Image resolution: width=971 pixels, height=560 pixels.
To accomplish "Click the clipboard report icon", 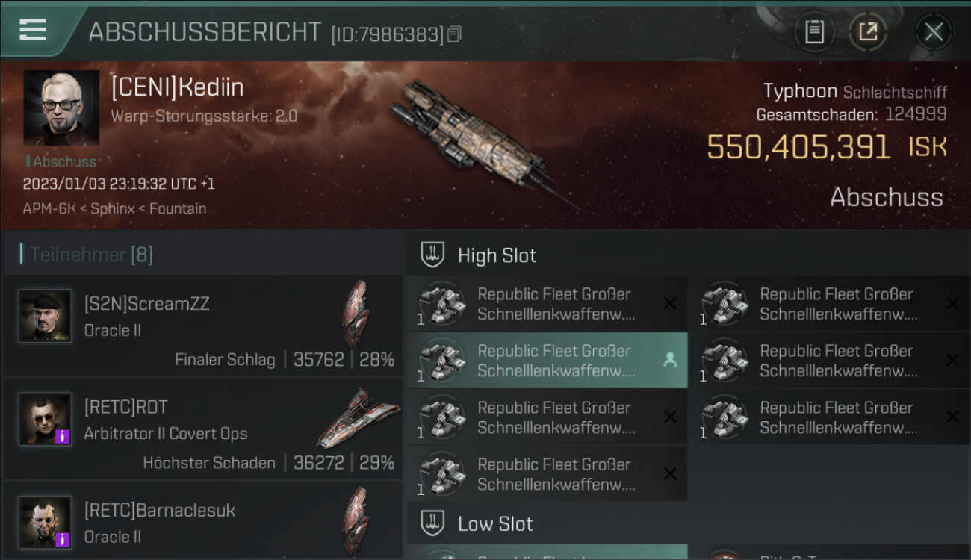I will pyautogui.click(x=814, y=31).
